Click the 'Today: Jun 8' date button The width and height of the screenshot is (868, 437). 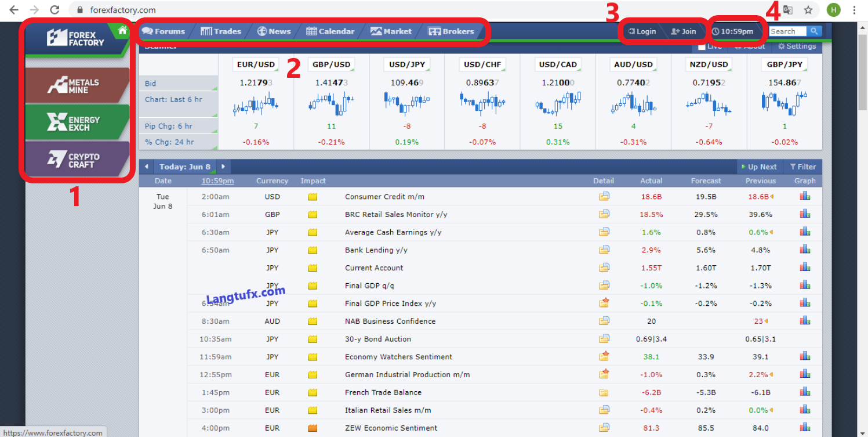tap(185, 167)
